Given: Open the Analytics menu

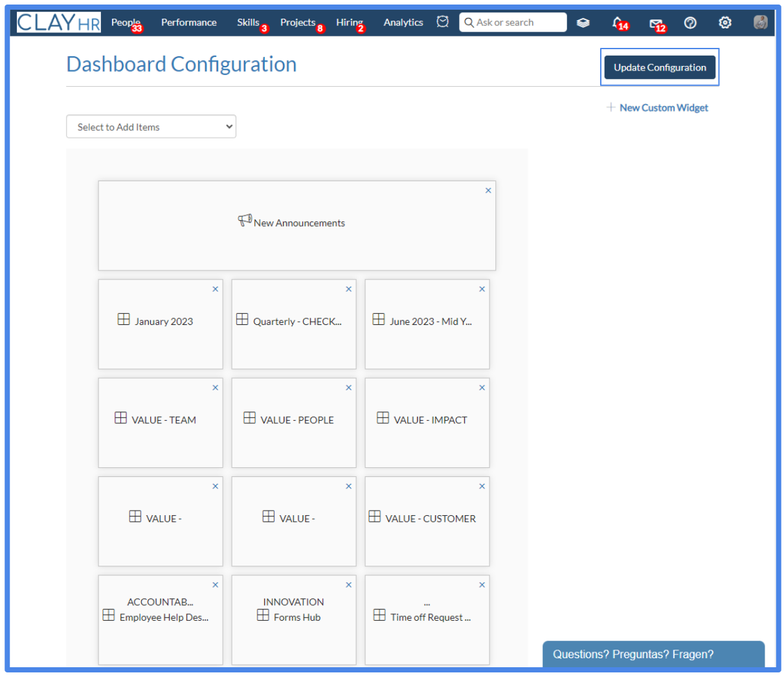Looking at the screenshot, I should tap(403, 22).
